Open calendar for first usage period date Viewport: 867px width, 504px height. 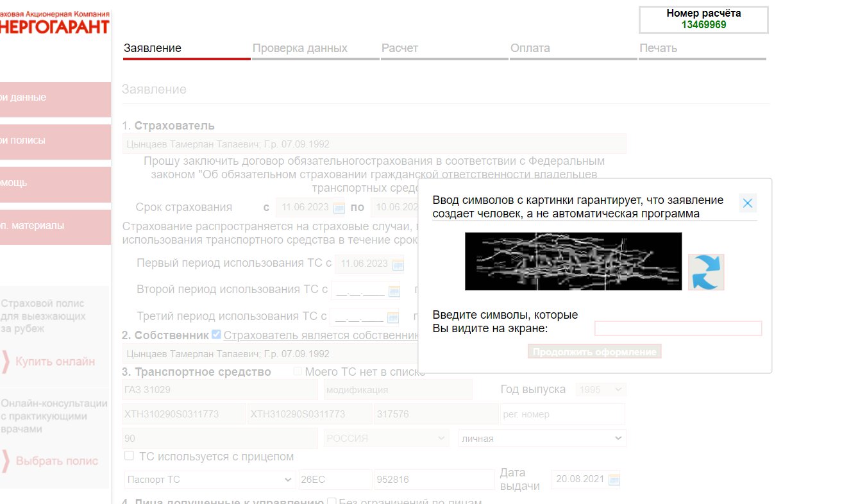[x=398, y=264]
